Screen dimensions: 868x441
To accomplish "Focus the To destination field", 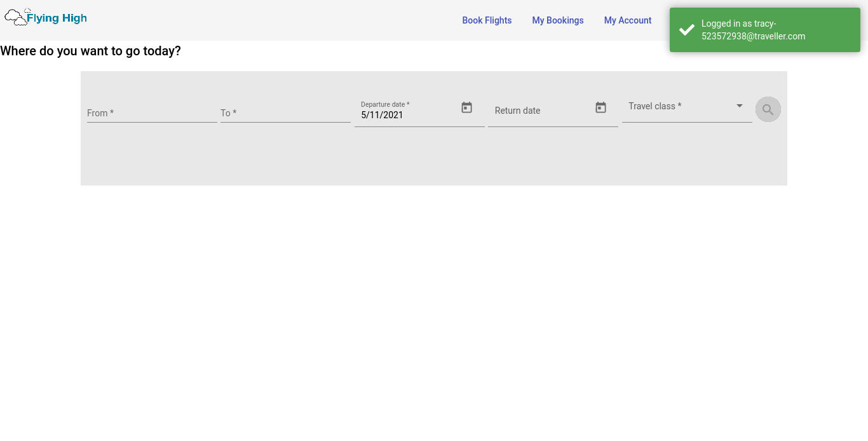I will point(285,113).
